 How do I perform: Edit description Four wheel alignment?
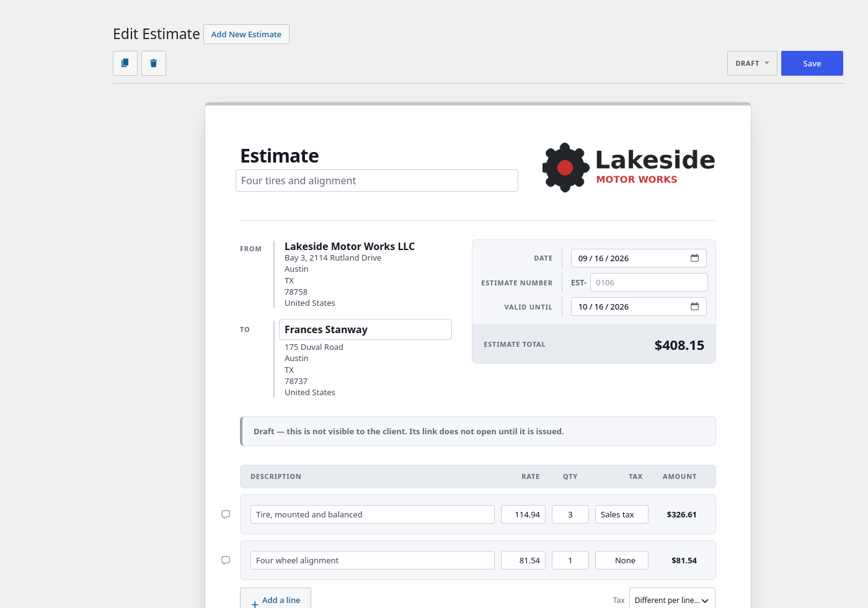pyautogui.click(x=373, y=560)
